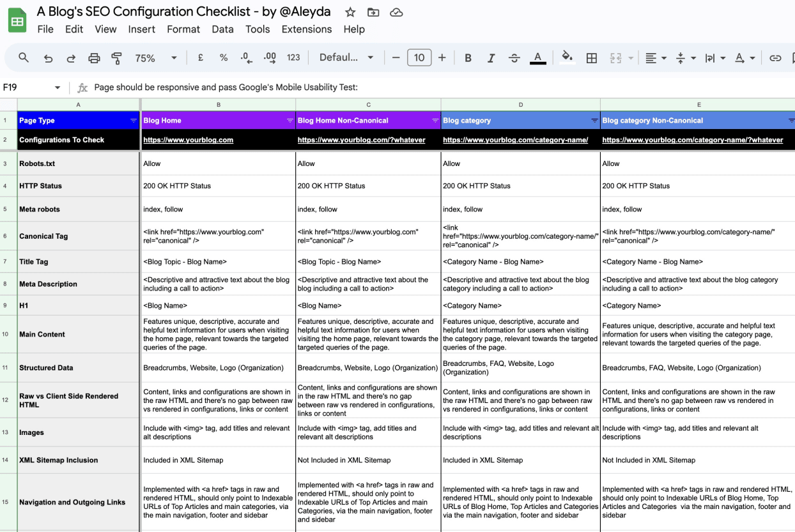Image resolution: width=795 pixels, height=532 pixels.
Task: Select row 10 by its row number
Action: pyautogui.click(x=5, y=334)
